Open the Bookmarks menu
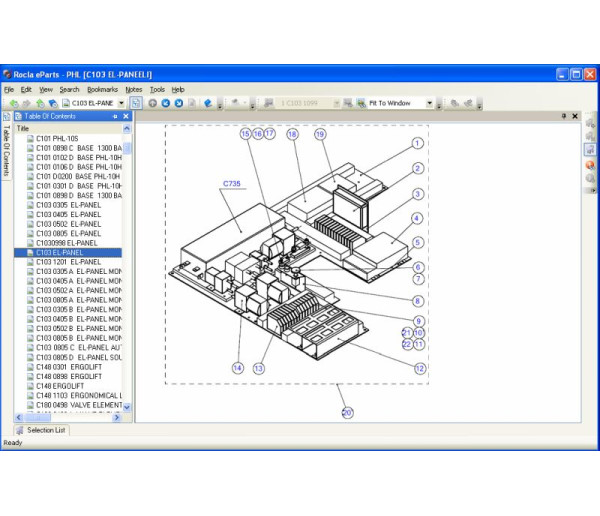 101,89
